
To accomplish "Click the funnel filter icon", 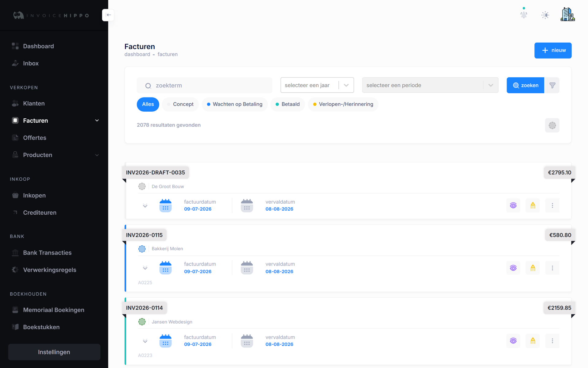I will pyautogui.click(x=552, y=85).
